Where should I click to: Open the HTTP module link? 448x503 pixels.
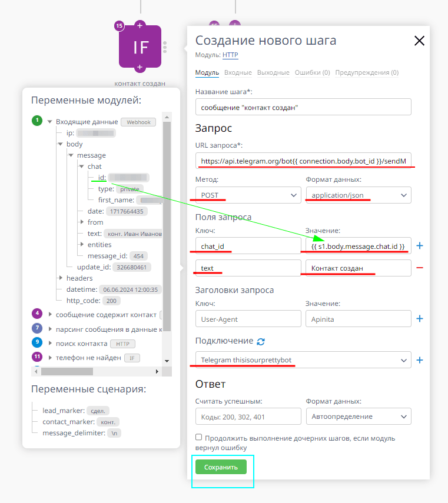click(230, 55)
